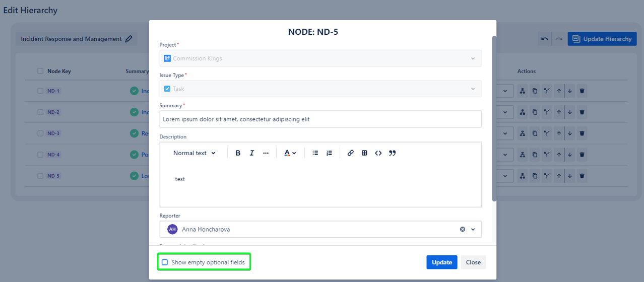Open the text color picker dropdown
Screen dimensions: 644x282
point(290,153)
